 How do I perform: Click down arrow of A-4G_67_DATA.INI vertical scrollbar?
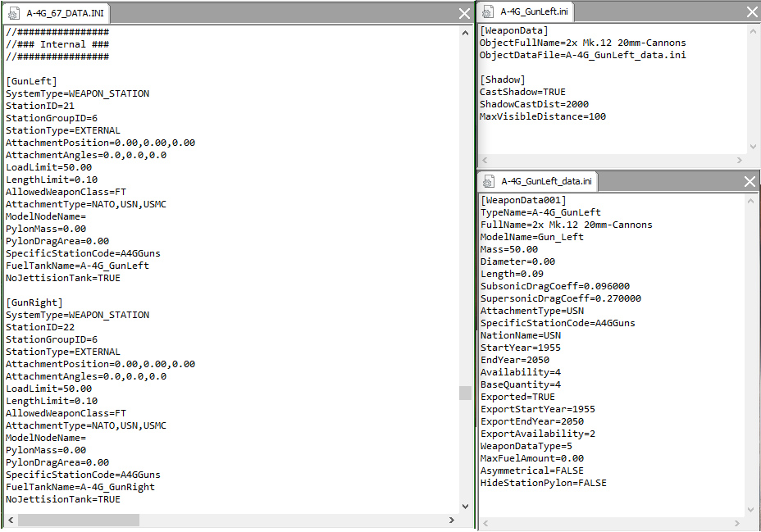(465, 507)
